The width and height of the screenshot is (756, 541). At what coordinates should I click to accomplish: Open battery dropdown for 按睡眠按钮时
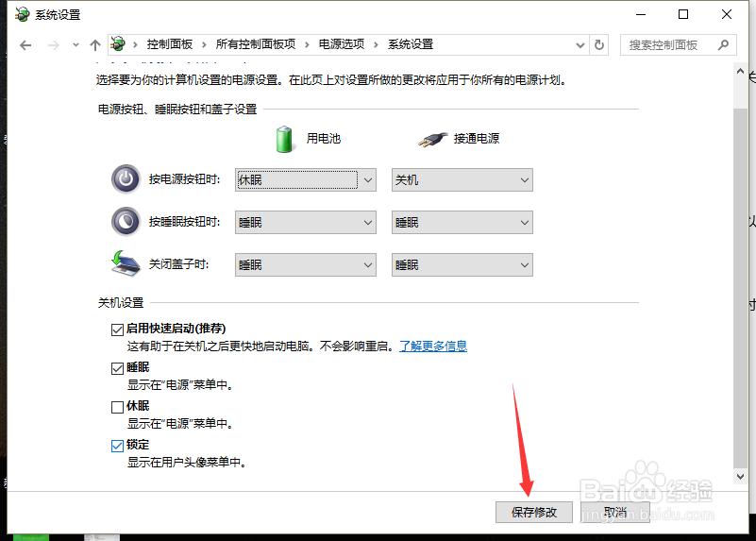point(306,222)
